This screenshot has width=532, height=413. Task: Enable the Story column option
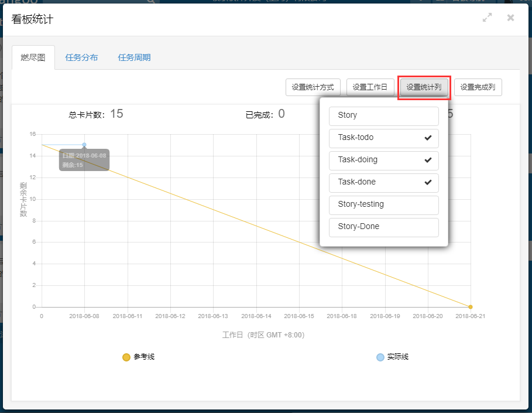pos(383,115)
